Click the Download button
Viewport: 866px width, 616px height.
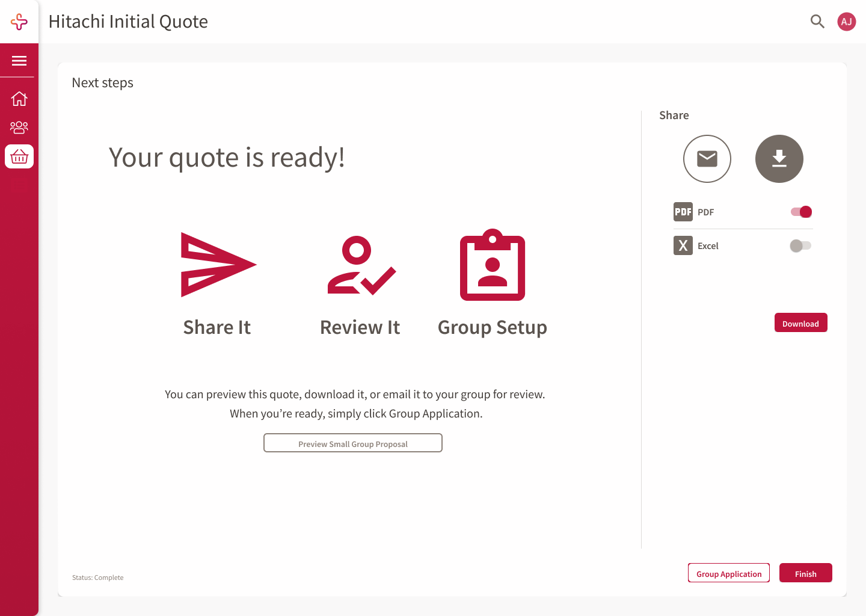point(801,322)
